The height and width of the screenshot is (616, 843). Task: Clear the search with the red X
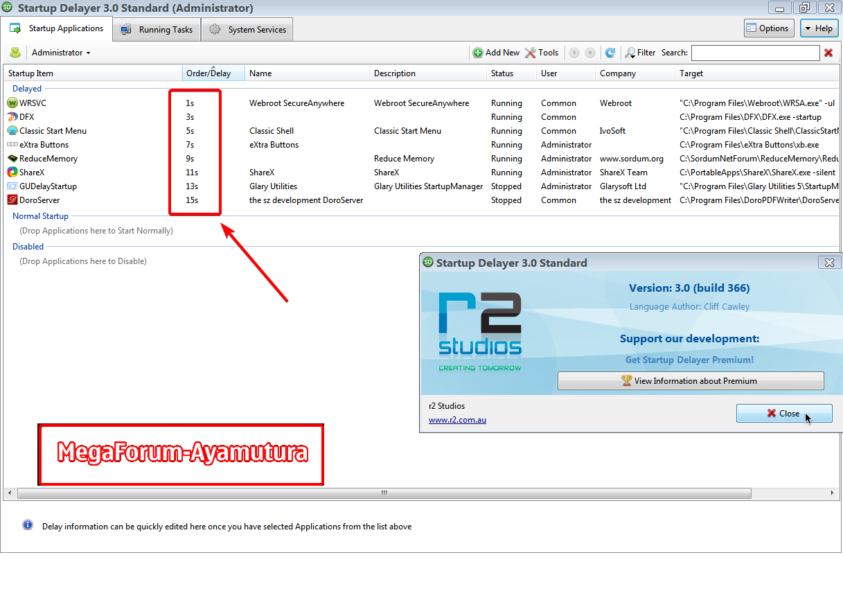tap(828, 53)
